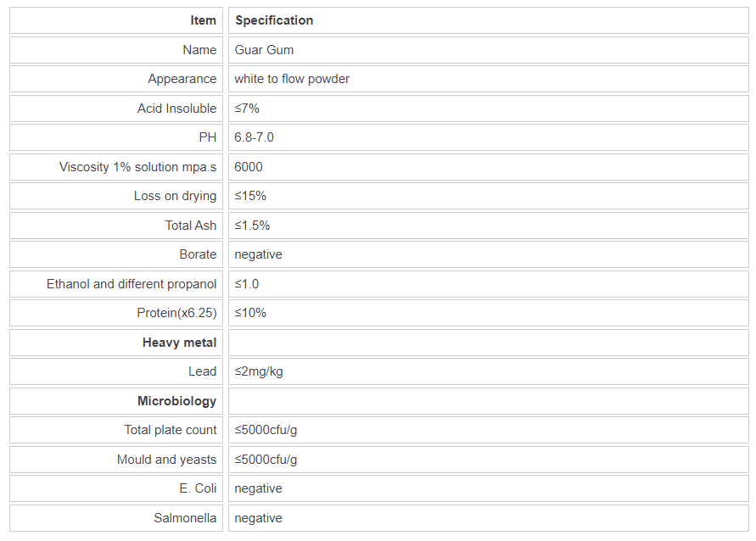Select the 'Microbiology' section heading
Screen dimensions: 756x541
click(x=176, y=401)
